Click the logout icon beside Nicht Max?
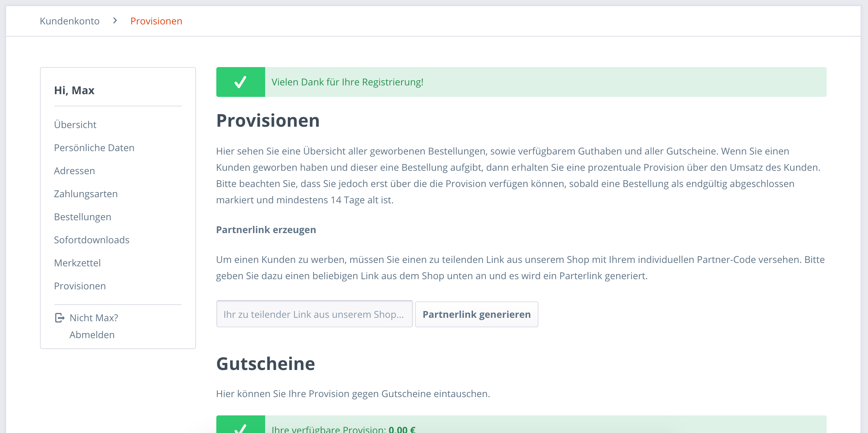This screenshot has height=433, width=868. click(x=60, y=318)
